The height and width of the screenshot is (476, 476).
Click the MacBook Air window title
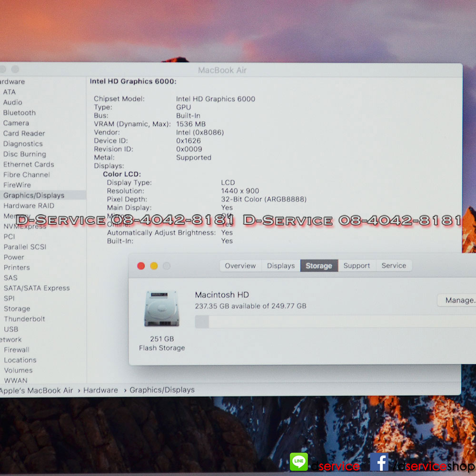coord(222,70)
